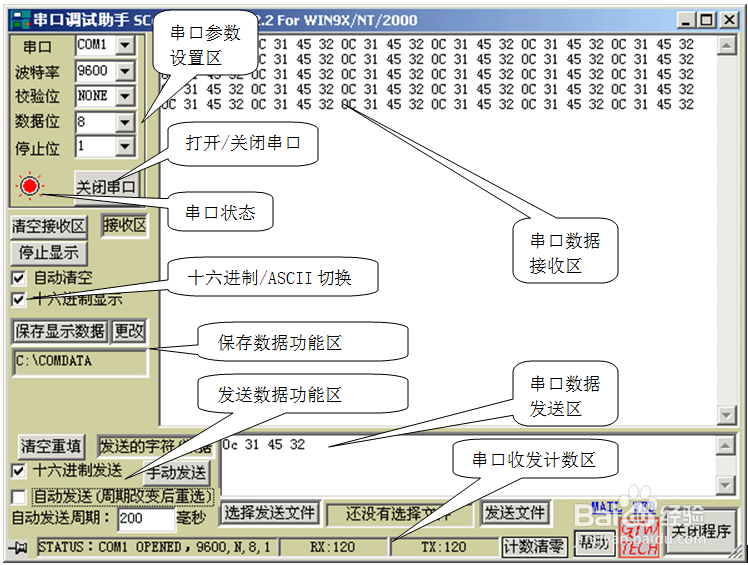Click the application icon in title bar
This screenshot has height=565, width=748.
click(21, 20)
